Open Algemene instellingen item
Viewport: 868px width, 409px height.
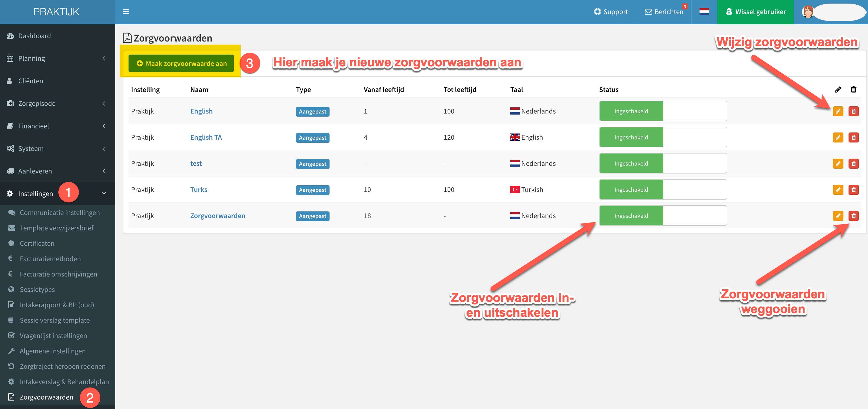pyautogui.click(x=57, y=351)
